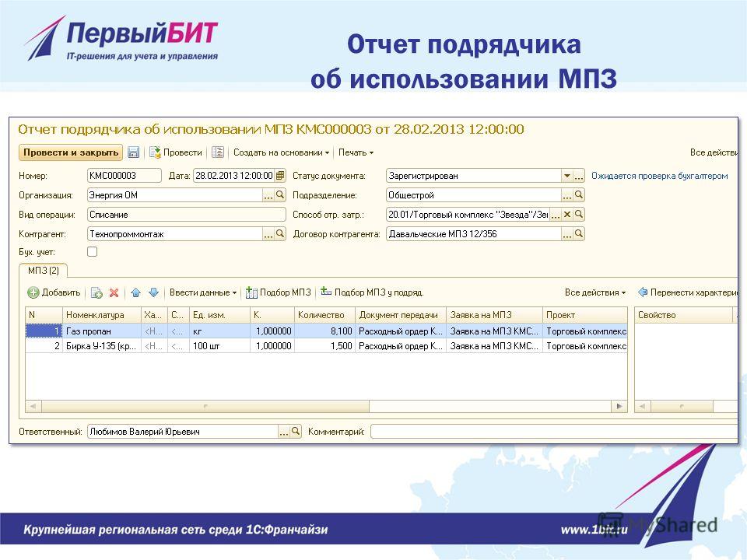The width and height of the screenshot is (747, 560).
Task: Expand the Создать на основании menu
Action: (x=281, y=152)
